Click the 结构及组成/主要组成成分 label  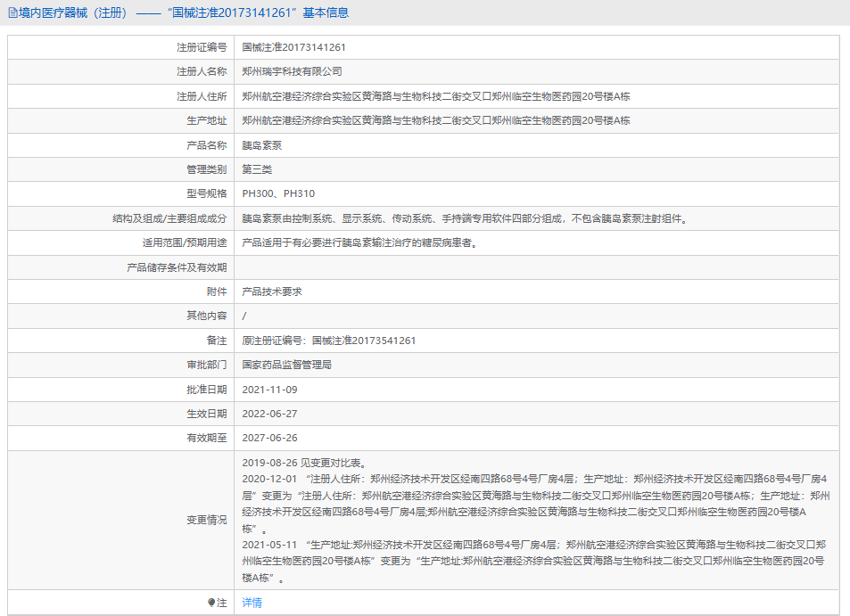169,218
